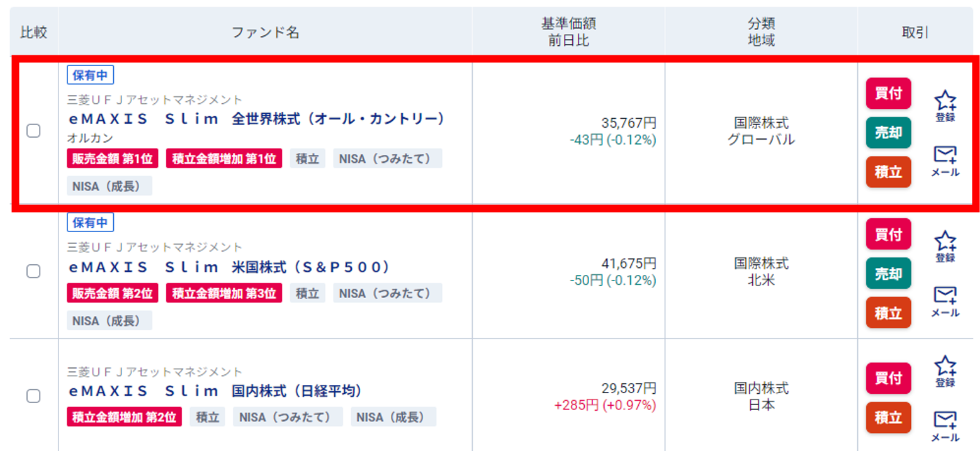Click 売却 button for オール・カントリー fund
The height and width of the screenshot is (451, 980).
888,133
